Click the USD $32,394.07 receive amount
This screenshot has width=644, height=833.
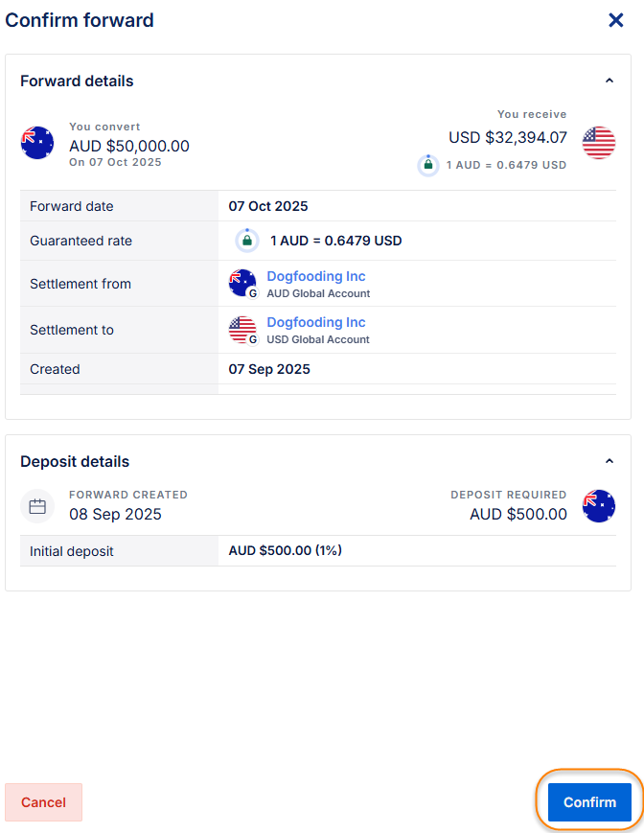tap(507, 138)
